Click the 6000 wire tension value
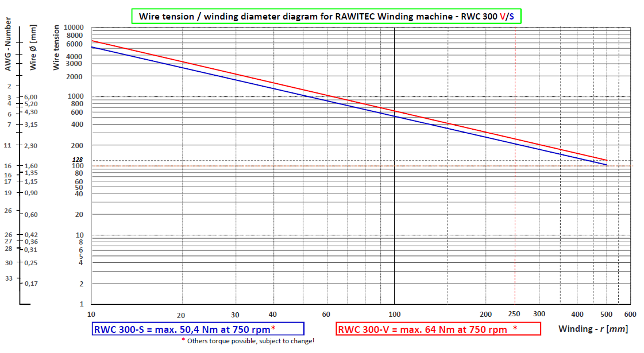 pos(74,44)
